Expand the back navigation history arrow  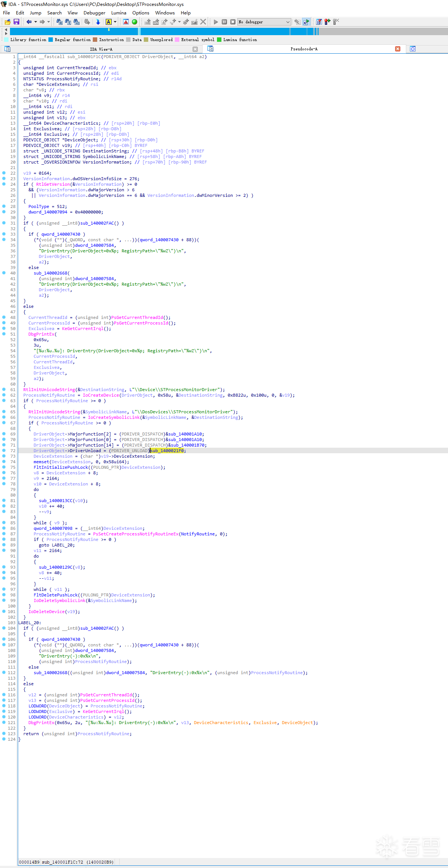pyautogui.click(x=35, y=22)
